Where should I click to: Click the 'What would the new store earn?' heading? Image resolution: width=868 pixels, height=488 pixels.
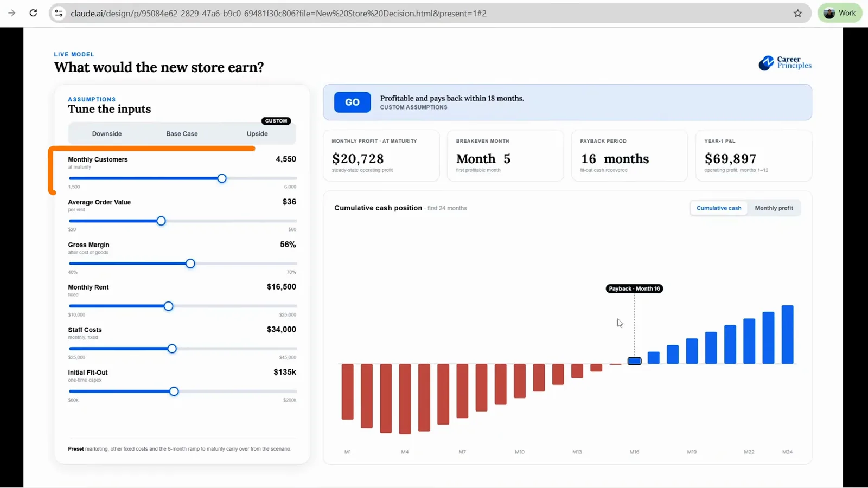pyautogui.click(x=159, y=67)
